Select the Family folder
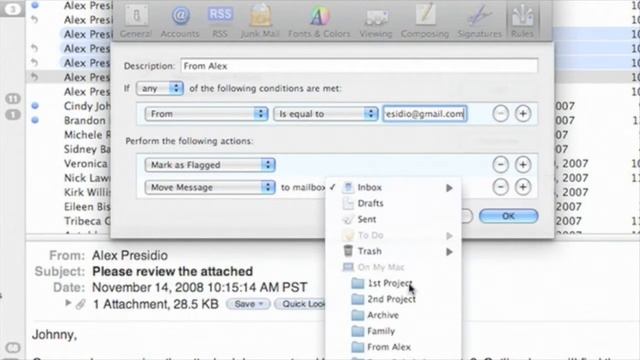Image resolution: width=640 pixels, height=360 pixels. click(x=393, y=331)
